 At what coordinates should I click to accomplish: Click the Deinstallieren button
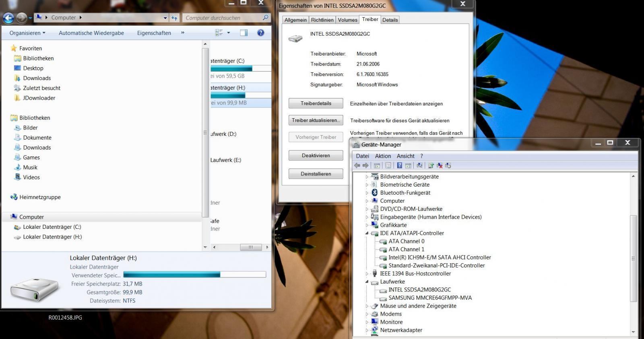pyautogui.click(x=316, y=174)
